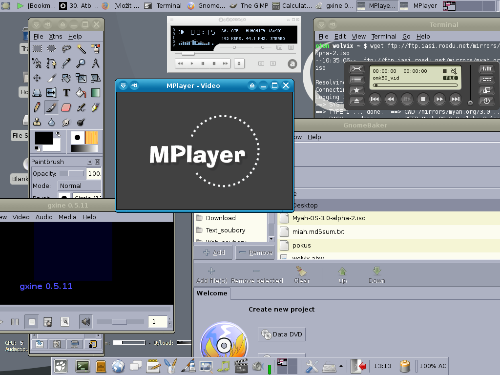Pick the Color Picker eyedropper tool
This screenshot has height=375, width=500.
coord(66,63)
